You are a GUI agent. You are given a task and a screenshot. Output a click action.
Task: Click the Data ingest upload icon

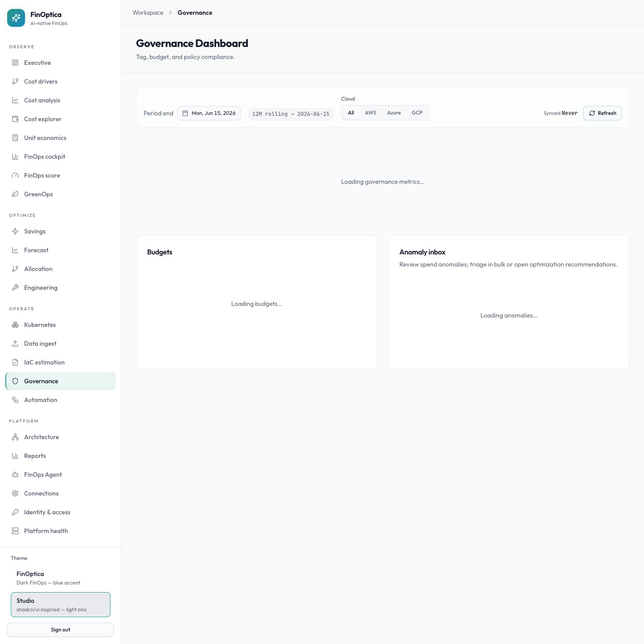coord(15,343)
